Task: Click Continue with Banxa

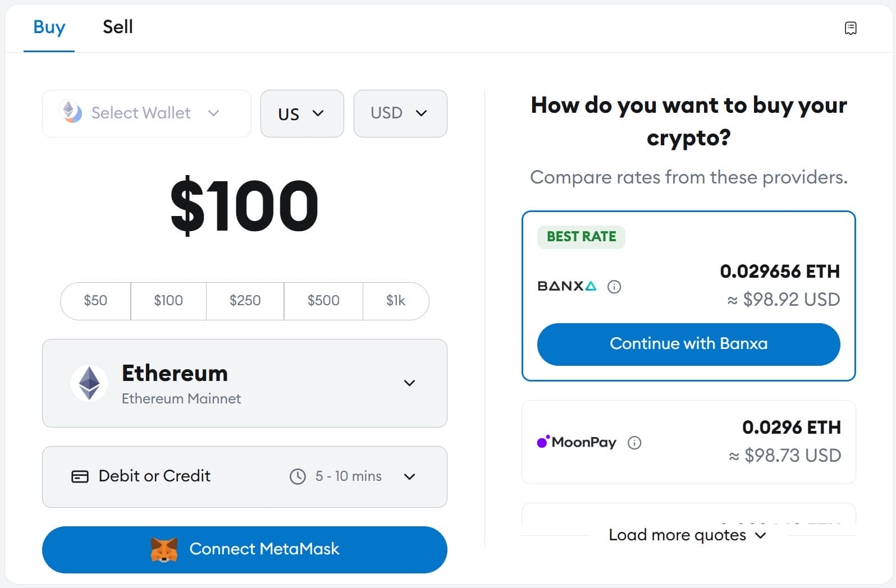Action: [x=688, y=344]
